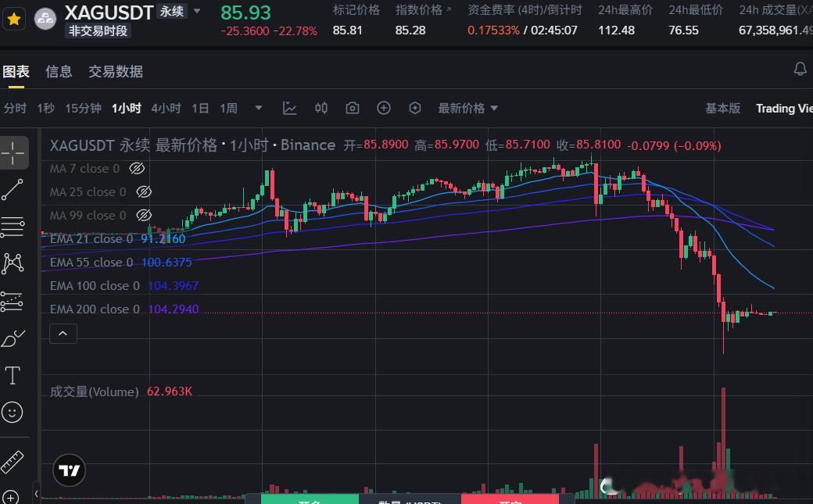
Task: Toggle visibility of MA 99 indicator
Action: tap(144, 215)
